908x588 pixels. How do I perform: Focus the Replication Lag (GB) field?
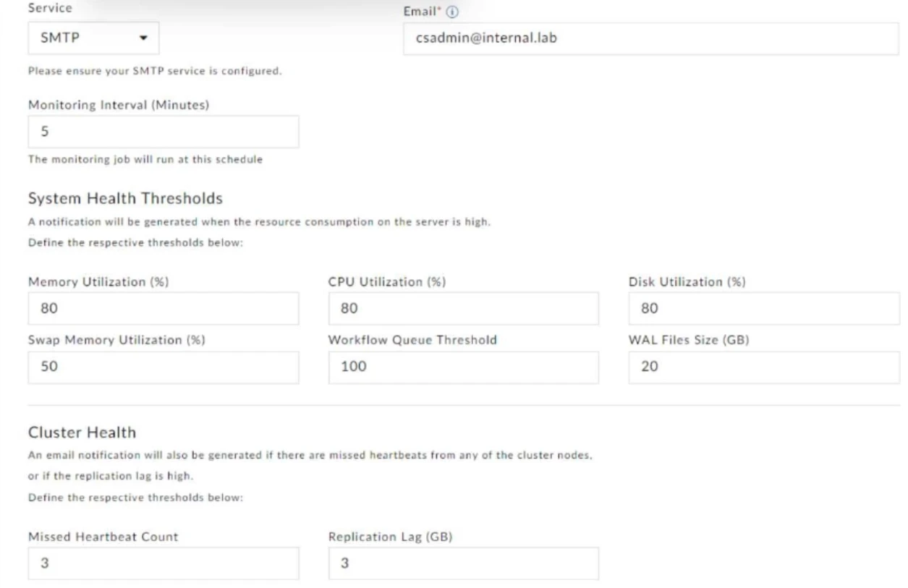point(463,563)
